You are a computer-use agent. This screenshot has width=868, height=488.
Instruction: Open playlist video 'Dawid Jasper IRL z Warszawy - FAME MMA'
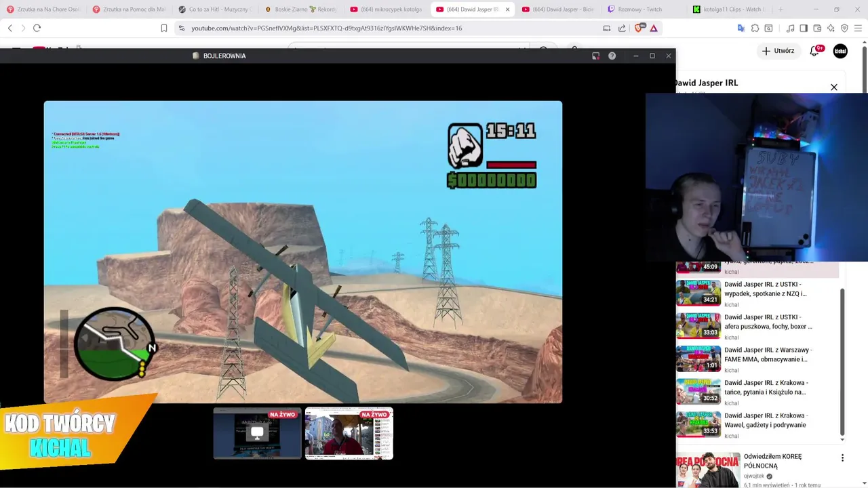coord(768,354)
